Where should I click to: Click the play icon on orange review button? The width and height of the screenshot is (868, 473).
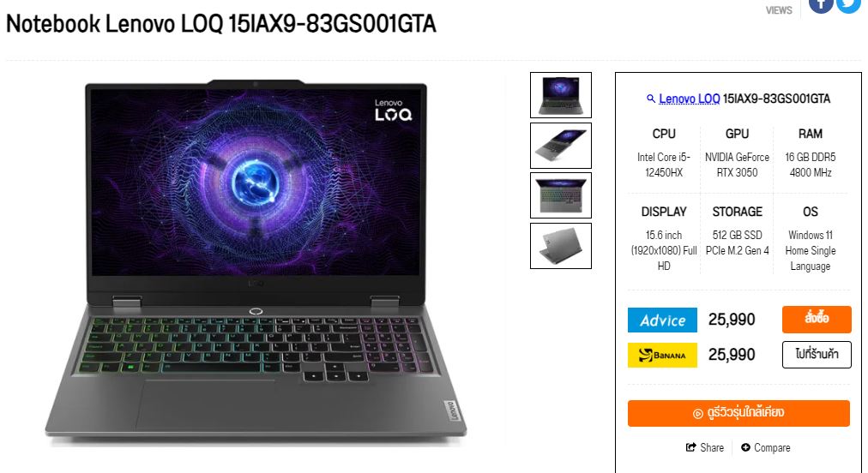pos(698,413)
